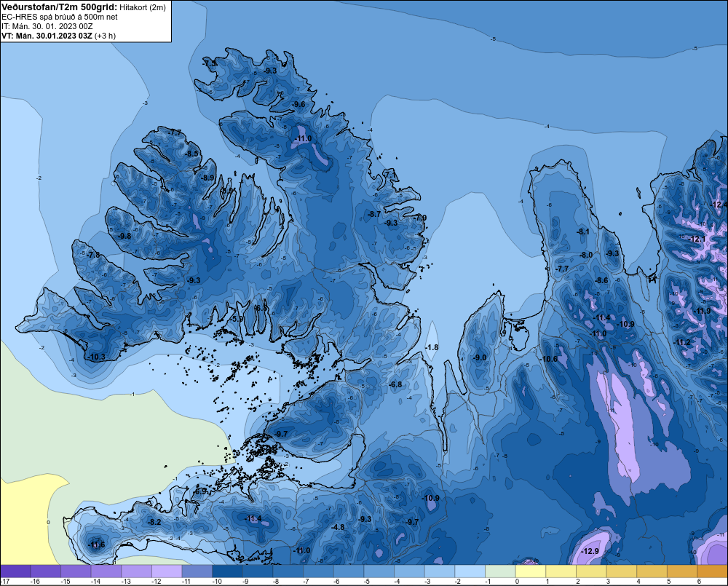This screenshot has height=586, width=728.
Task: Click the 3 legend tick label
Action: (608, 582)
